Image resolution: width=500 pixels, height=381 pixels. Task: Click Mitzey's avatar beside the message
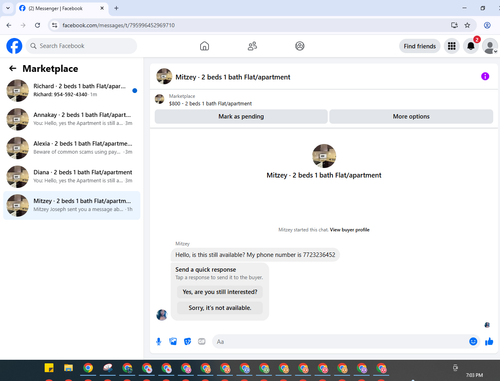[162, 314]
